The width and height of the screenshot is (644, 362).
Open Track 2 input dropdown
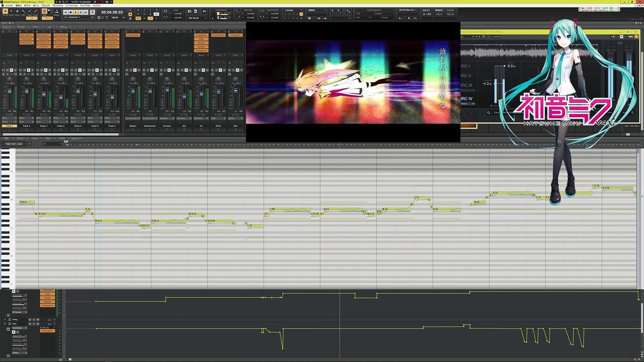(x=26, y=119)
